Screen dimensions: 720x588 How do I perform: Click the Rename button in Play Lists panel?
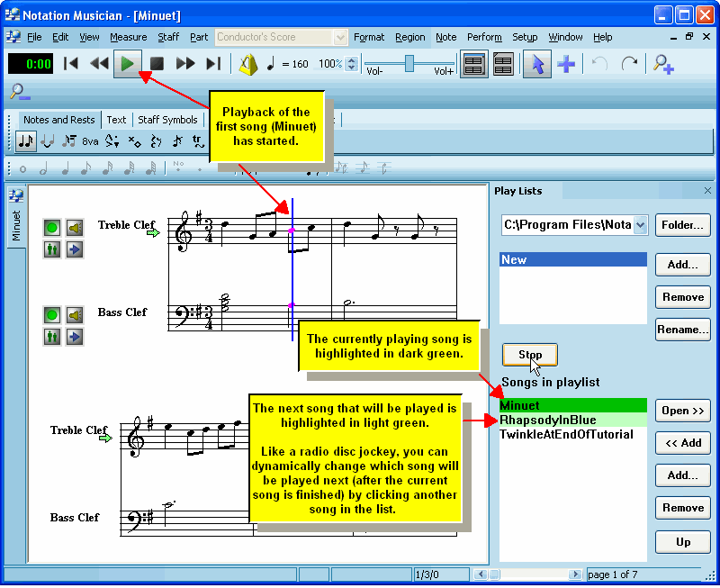(683, 330)
